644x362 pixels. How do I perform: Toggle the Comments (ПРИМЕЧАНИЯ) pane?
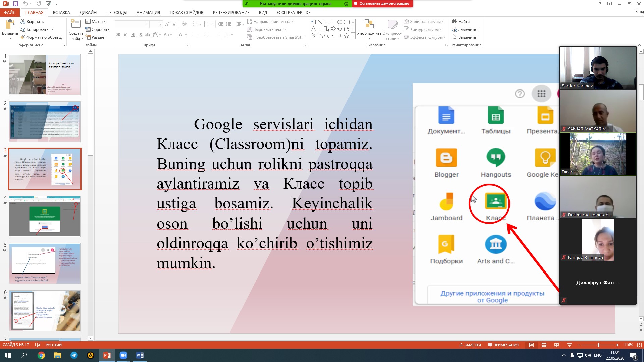503,345
